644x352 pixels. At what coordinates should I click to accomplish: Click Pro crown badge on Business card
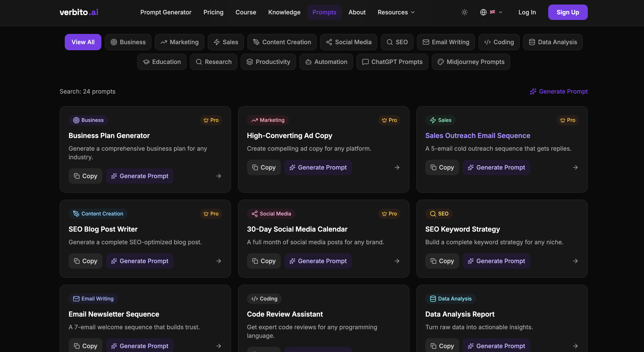pos(211,120)
